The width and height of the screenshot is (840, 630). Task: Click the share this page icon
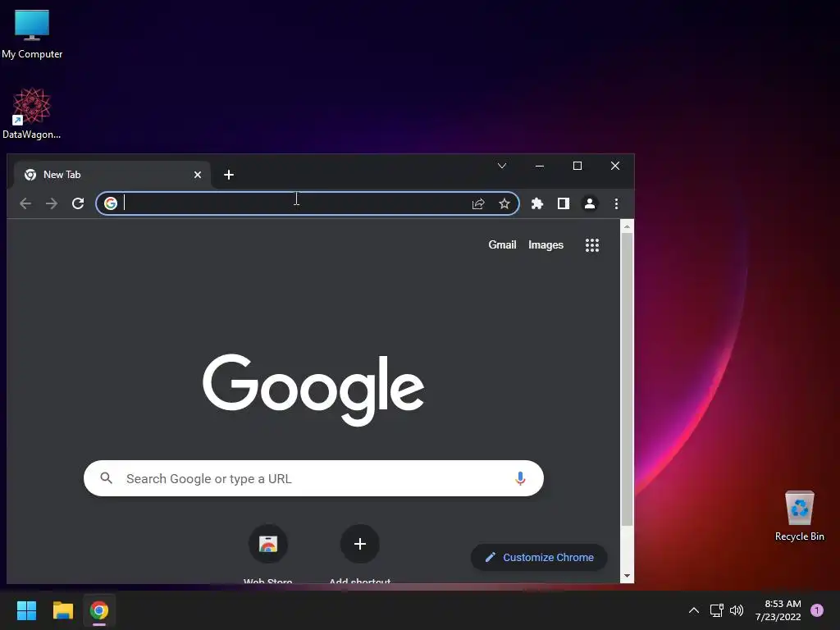pyautogui.click(x=478, y=203)
